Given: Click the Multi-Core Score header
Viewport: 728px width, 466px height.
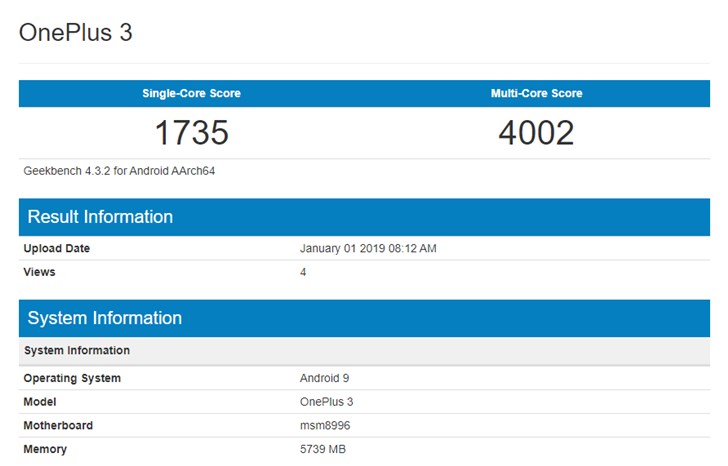Looking at the screenshot, I should coord(536,93).
